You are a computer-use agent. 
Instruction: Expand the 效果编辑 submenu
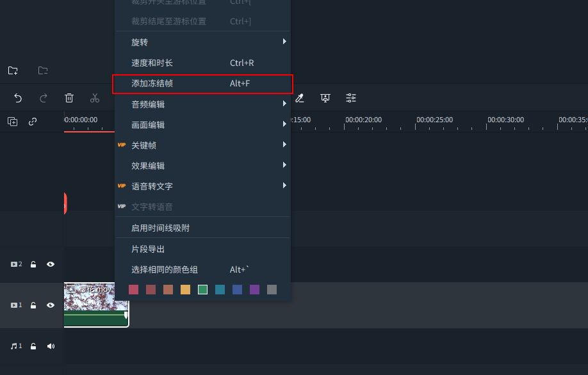pyautogui.click(x=202, y=166)
